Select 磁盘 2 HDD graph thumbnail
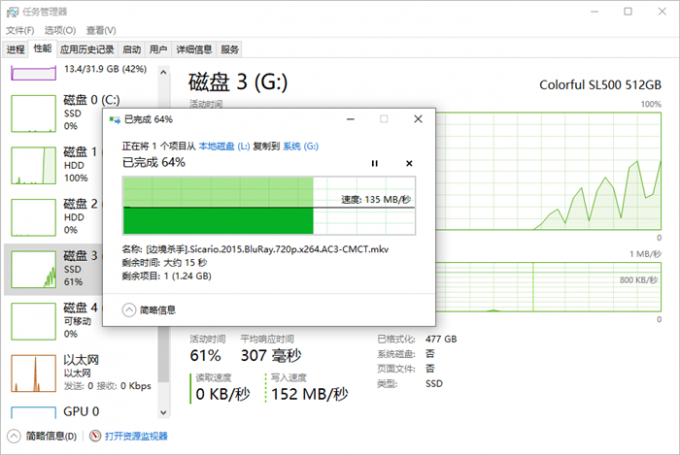680x455 pixels. pyautogui.click(x=33, y=217)
